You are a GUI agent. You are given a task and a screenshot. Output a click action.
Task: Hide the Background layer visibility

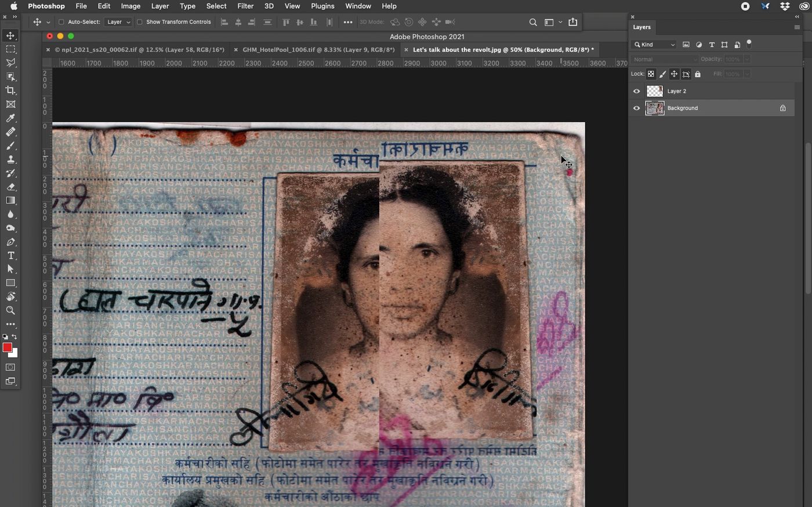pyautogui.click(x=636, y=108)
